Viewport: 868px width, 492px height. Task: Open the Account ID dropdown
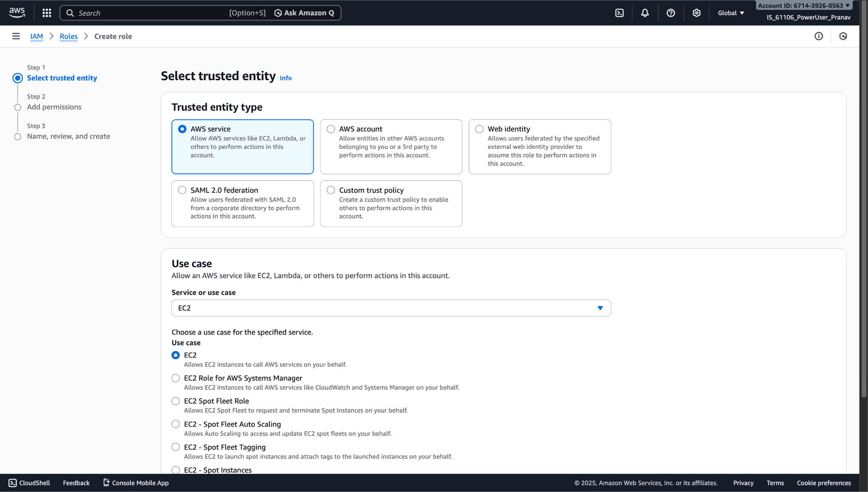click(x=804, y=6)
